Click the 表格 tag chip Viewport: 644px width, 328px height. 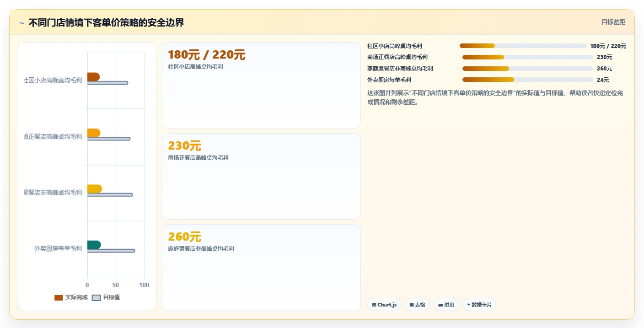(x=417, y=305)
